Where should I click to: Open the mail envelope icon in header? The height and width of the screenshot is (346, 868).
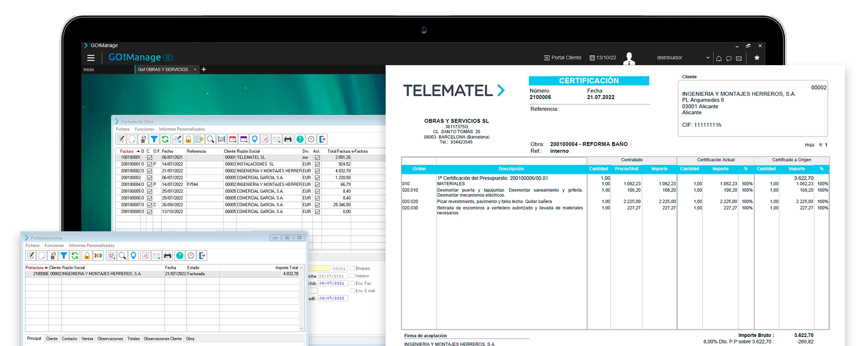click(739, 58)
